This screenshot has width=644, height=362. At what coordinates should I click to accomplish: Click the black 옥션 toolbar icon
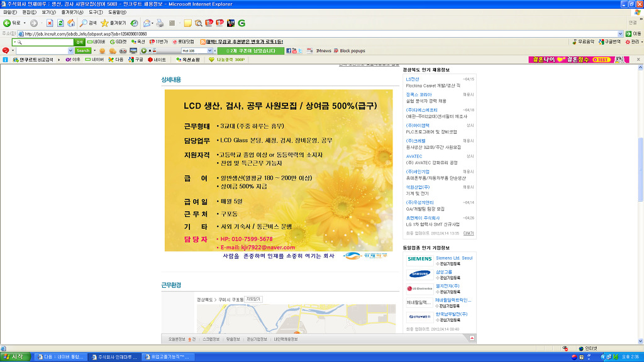tap(230, 23)
